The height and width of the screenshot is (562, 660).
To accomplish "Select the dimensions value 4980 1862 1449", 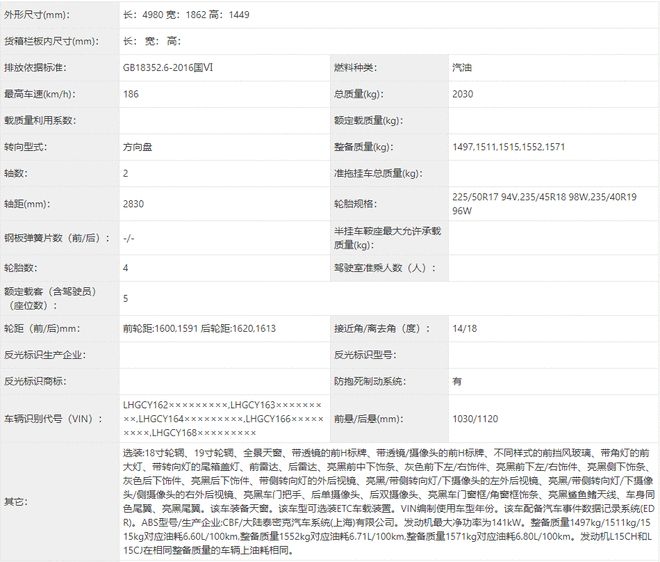I will pos(186,15).
